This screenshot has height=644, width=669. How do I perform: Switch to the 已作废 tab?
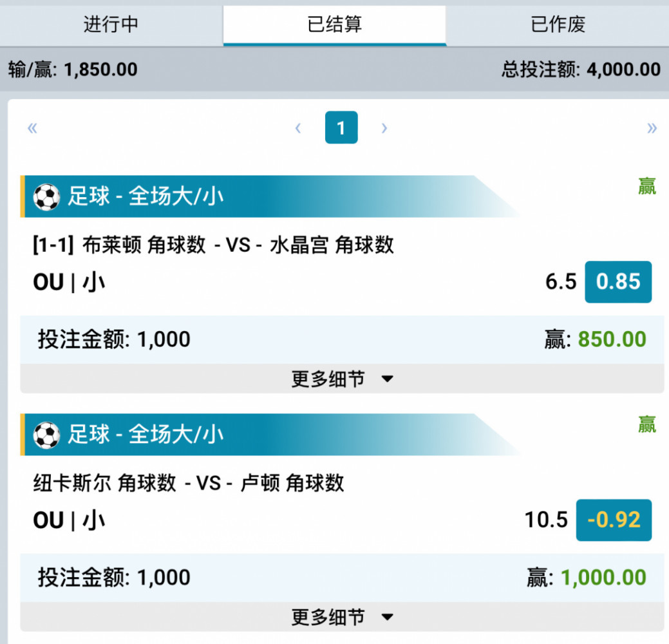tap(558, 24)
